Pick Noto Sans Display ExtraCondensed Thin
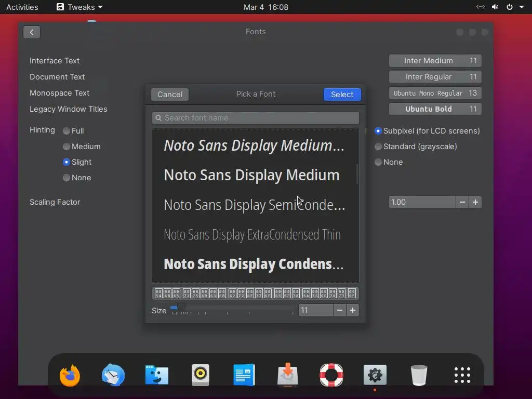 click(256, 234)
